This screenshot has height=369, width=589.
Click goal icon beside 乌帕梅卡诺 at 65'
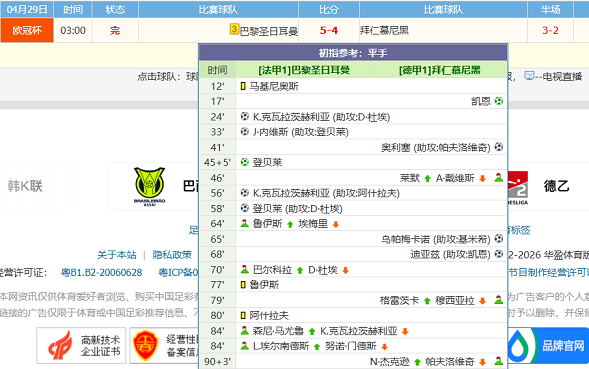click(x=499, y=239)
